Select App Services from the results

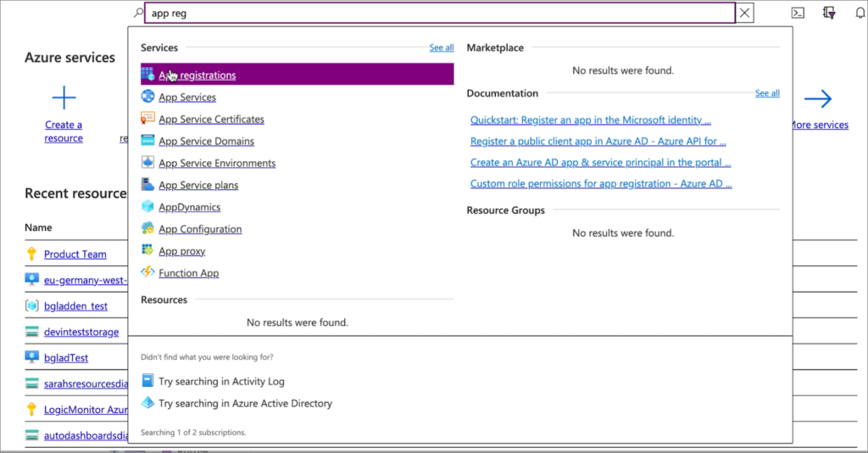(x=187, y=97)
